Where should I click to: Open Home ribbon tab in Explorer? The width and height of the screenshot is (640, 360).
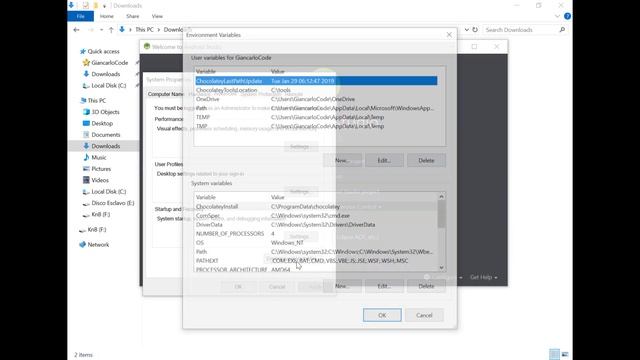107,16
